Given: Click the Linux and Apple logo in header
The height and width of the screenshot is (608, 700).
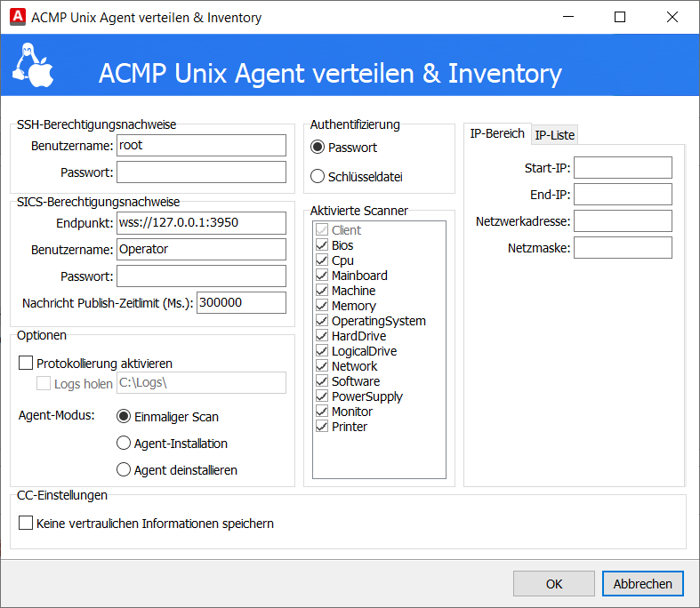Looking at the screenshot, I should point(33,65).
